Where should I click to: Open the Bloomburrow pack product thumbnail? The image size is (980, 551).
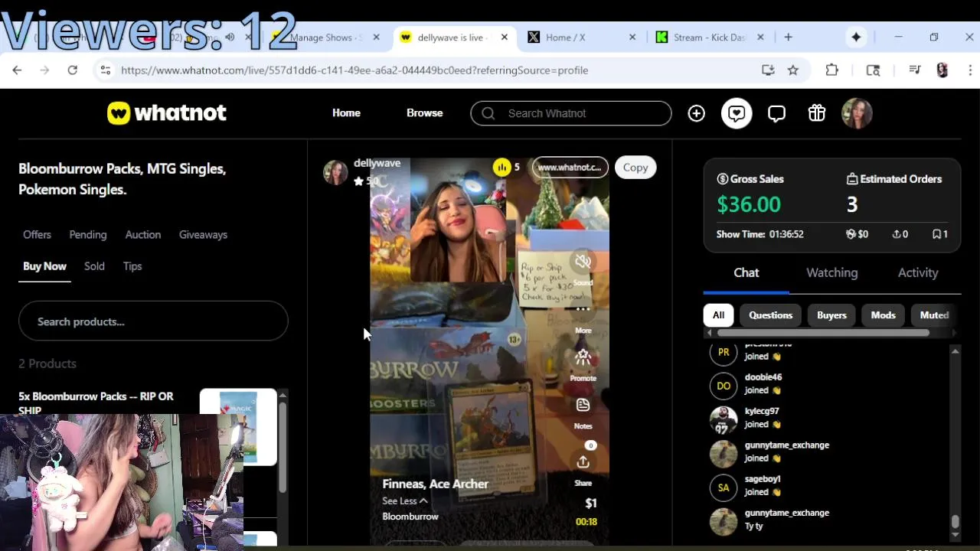point(238,427)
